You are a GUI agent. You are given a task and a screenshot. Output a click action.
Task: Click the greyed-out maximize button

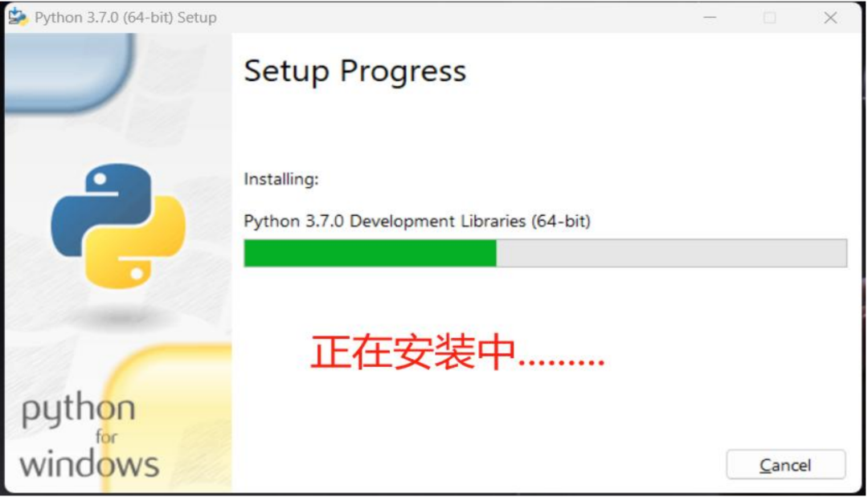(769, 18)
